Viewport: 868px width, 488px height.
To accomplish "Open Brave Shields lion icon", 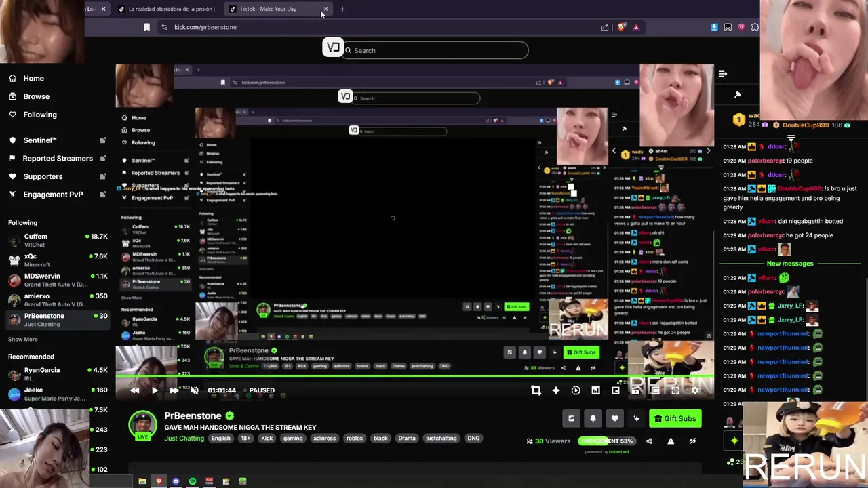I will [x=621, y=27].
